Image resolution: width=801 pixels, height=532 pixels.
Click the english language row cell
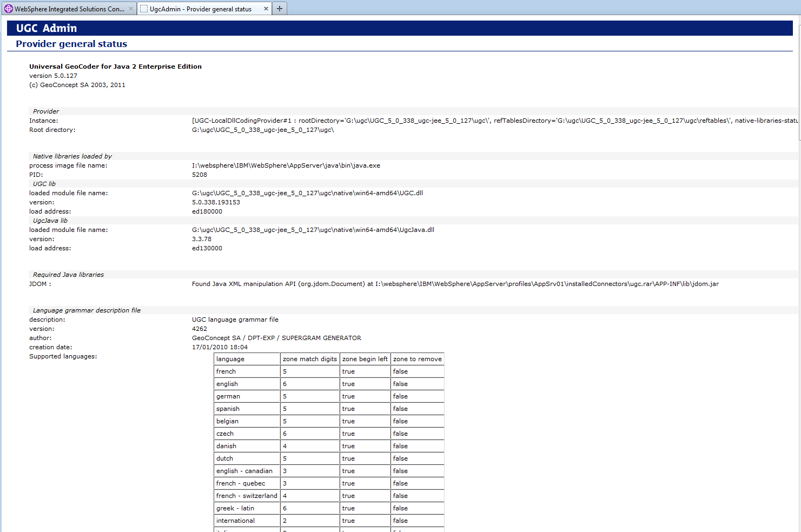point(247,384)
